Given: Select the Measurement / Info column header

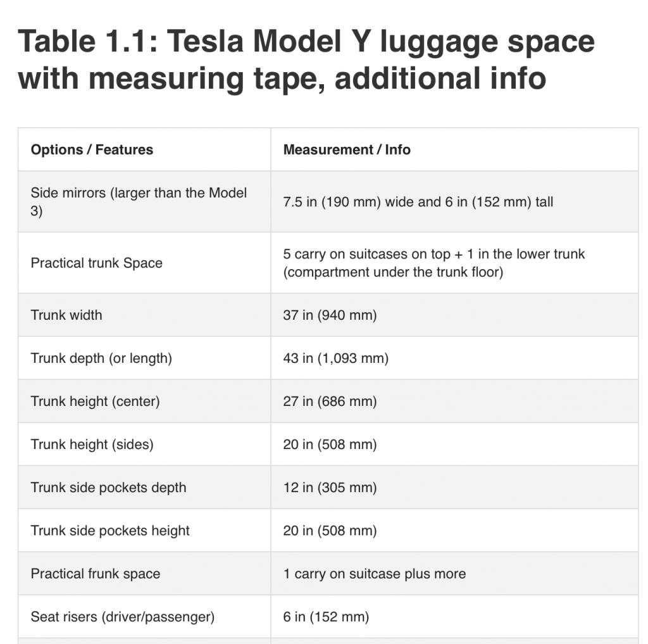Looking at the screenshot, I should click(347, 149).
